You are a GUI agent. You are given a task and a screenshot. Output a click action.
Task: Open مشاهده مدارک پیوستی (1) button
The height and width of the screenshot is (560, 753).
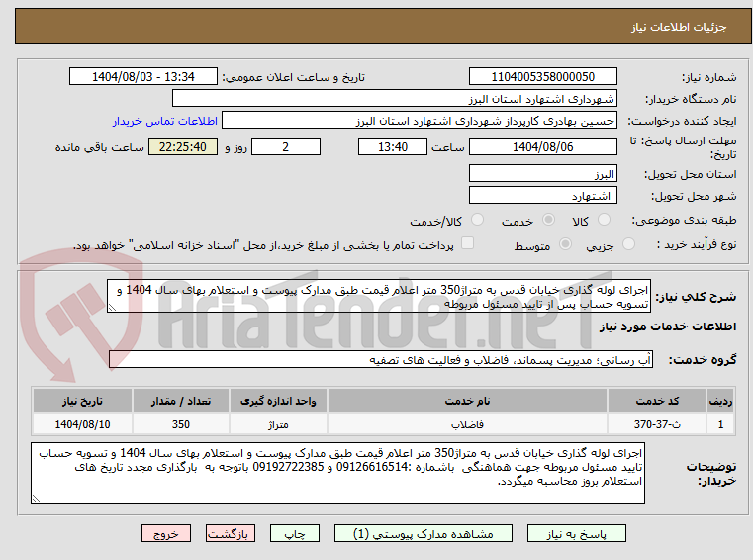click(424, 533)
